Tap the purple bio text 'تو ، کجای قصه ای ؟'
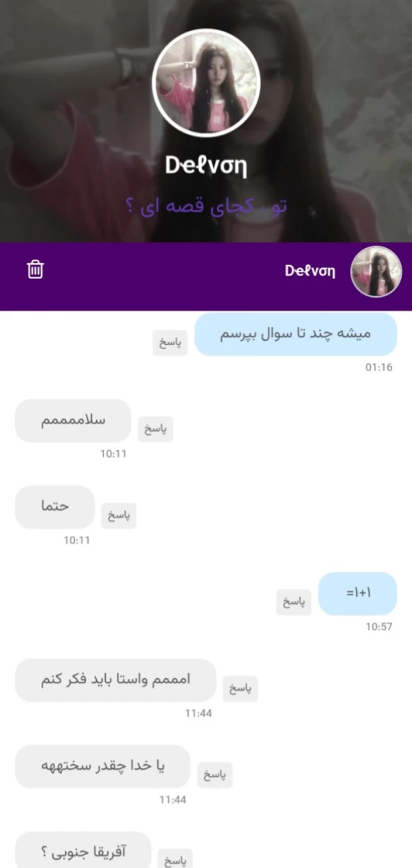 206,205
